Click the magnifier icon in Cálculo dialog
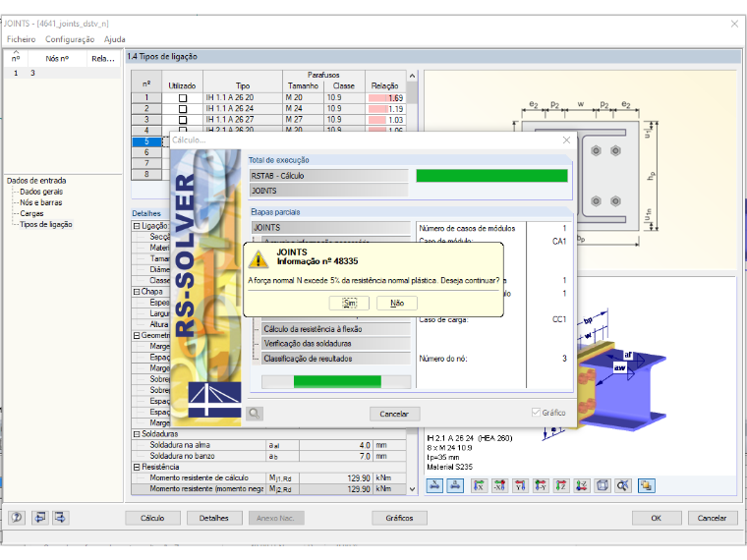This screenshot has width=747, height=560. coord(255,414)
